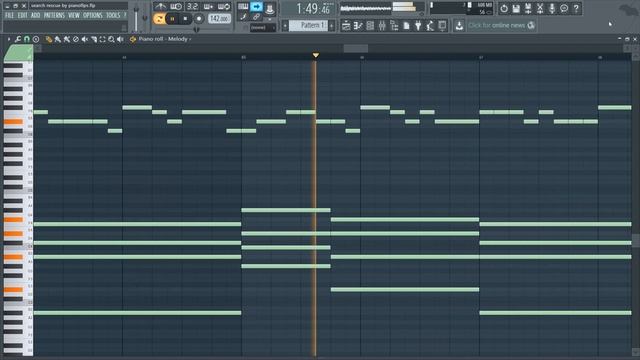
Task: Toggle loop recording
Action: click(224, 7)
